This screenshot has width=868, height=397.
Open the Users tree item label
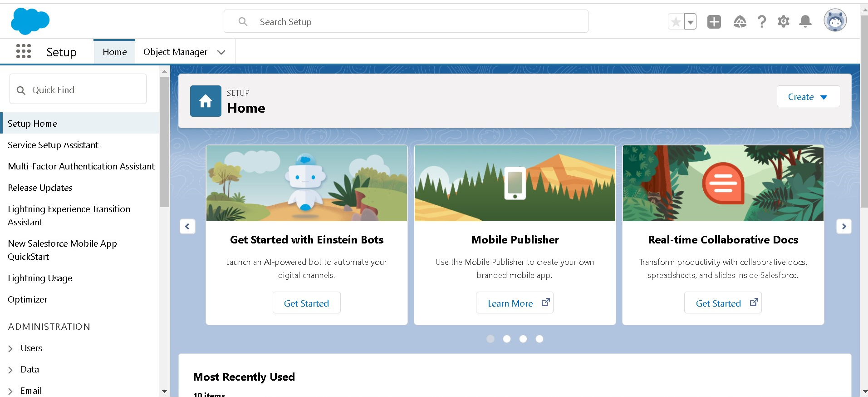click(31, 348)
